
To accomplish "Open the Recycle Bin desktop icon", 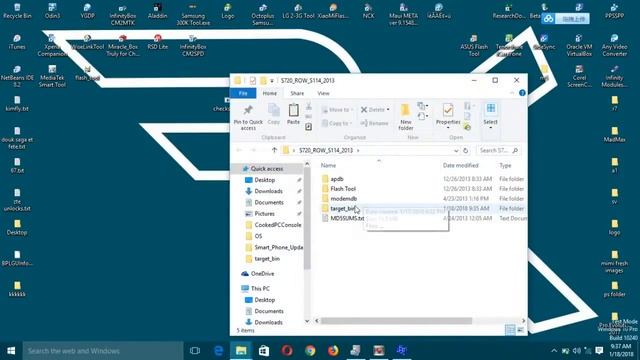I will 17,11.
